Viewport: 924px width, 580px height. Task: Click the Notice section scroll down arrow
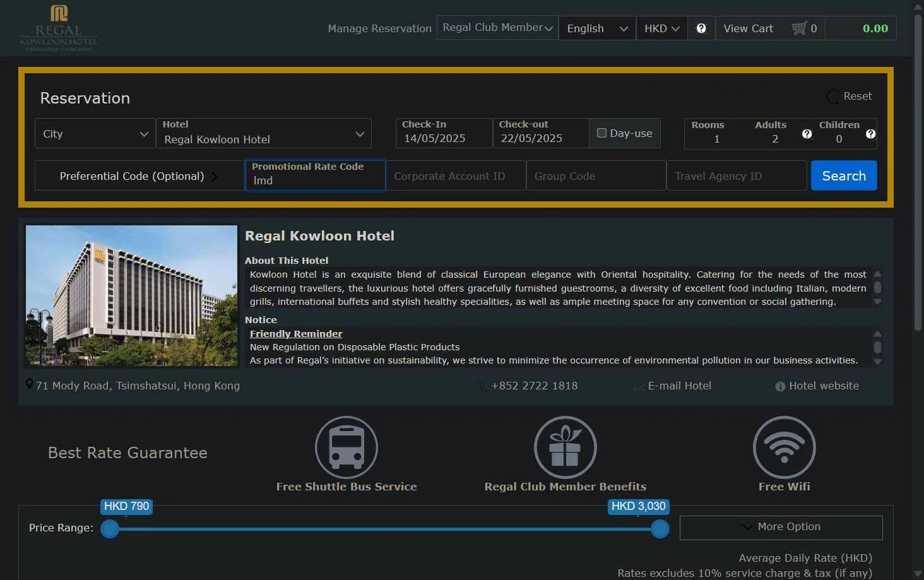tap(877, 362)
